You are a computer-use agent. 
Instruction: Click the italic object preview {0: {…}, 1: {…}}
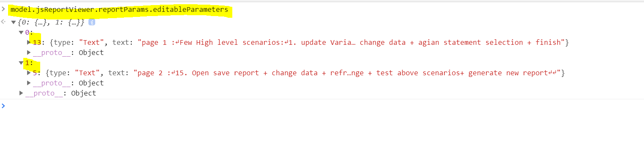[x=52, y=22]
